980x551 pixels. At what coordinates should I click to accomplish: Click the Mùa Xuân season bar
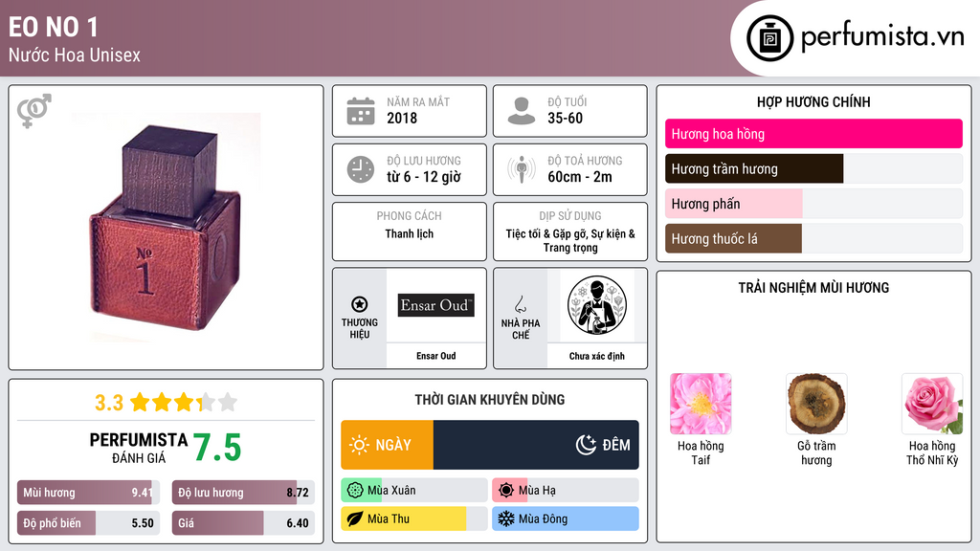coord(414,491)
